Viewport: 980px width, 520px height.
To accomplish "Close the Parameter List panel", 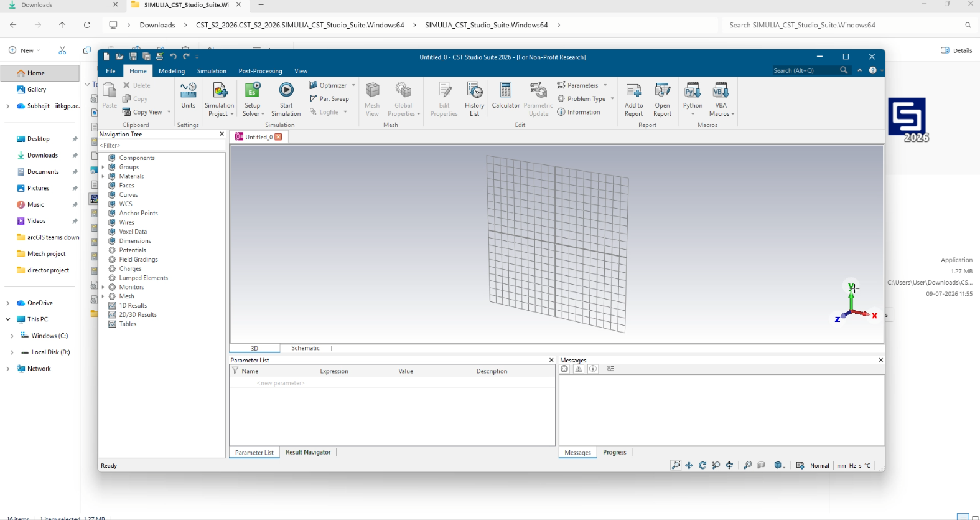I will click(551, 360).
